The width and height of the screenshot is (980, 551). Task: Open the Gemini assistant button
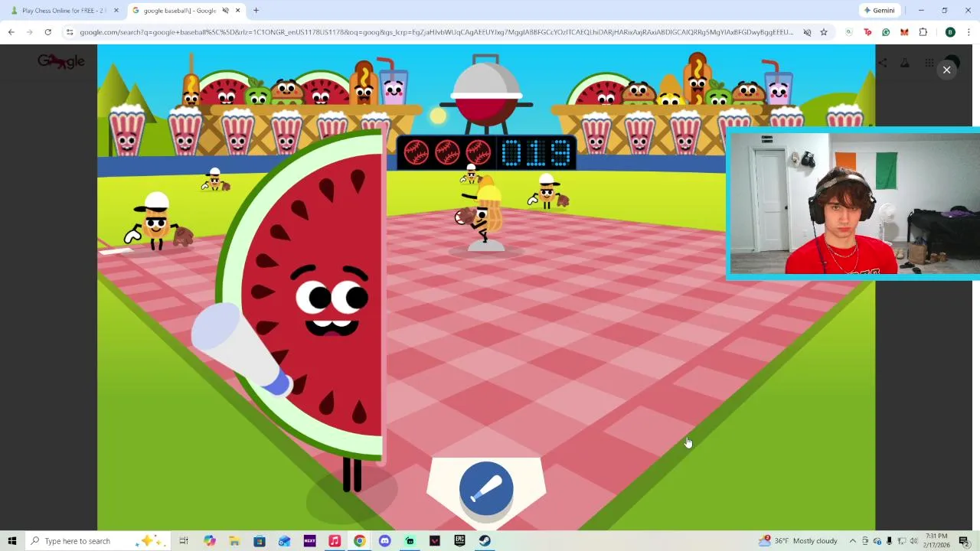879,11
